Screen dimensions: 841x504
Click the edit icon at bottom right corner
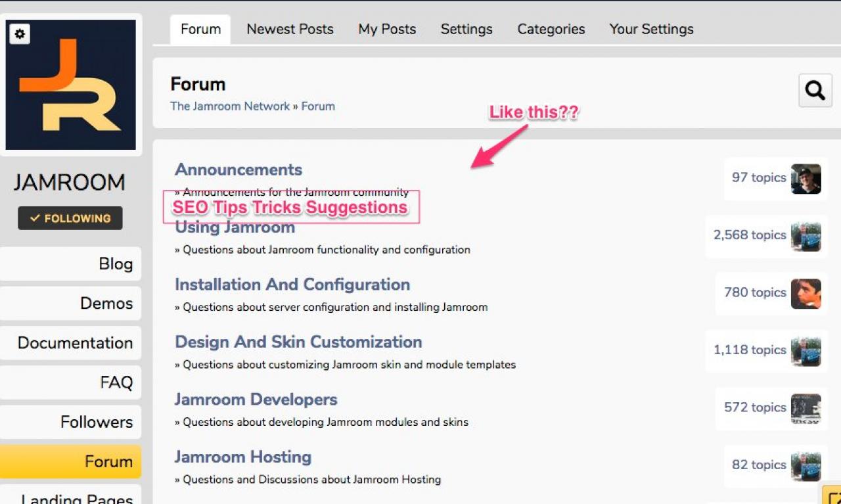(x=833, y=497)
